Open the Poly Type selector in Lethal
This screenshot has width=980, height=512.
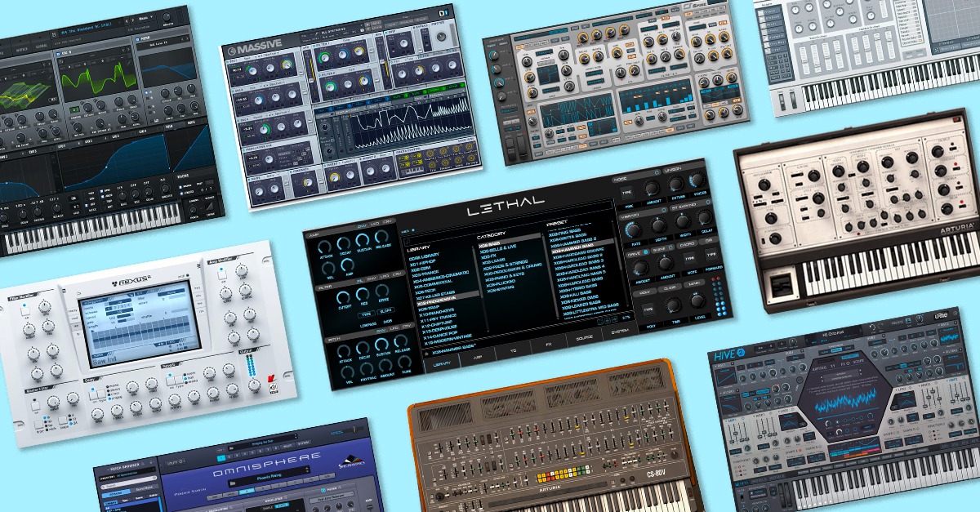(649, 308)
